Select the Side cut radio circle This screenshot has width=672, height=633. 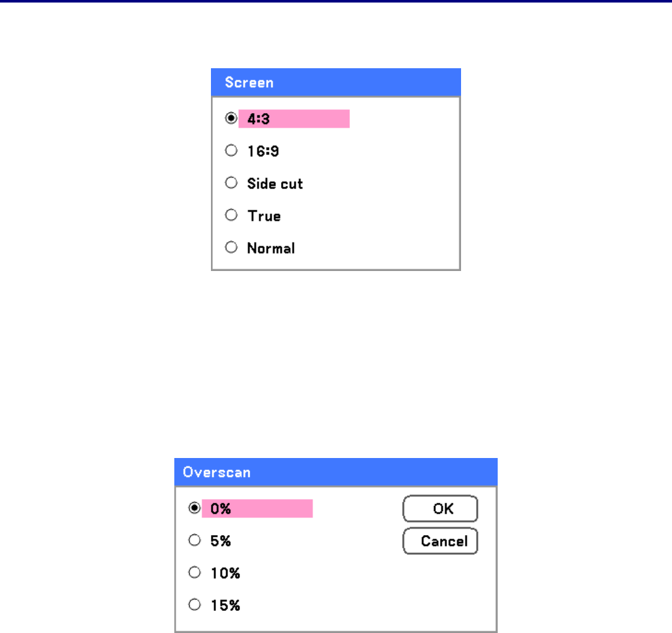232,183
